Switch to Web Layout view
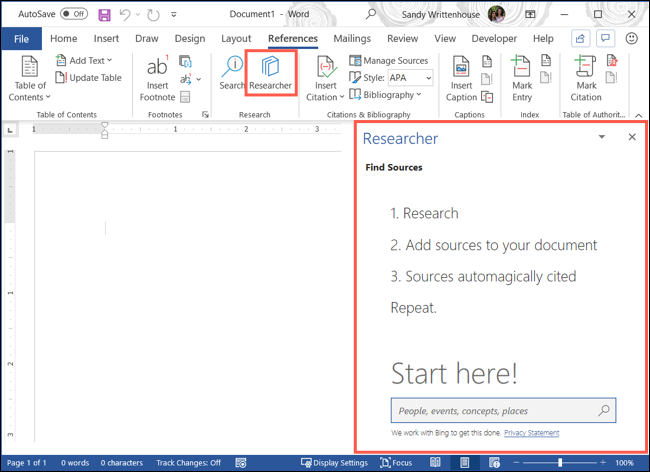This screenshot has width=650, height=472. pyautogui.click(x=494, y=462)
